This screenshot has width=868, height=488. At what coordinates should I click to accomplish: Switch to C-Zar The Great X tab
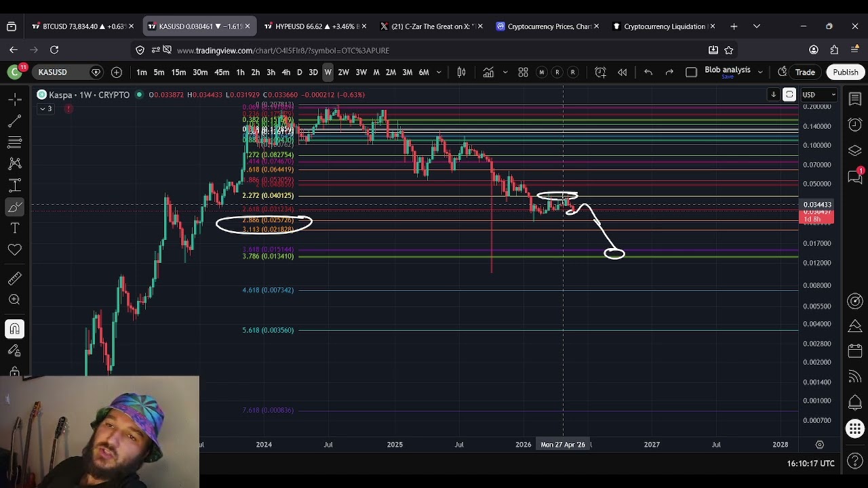pyautogui.click(x=431, y=26)
